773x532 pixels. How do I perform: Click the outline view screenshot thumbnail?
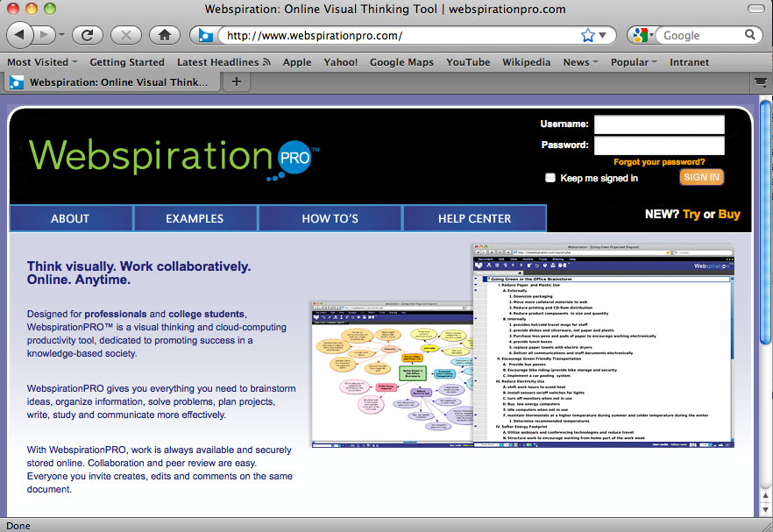603,345
